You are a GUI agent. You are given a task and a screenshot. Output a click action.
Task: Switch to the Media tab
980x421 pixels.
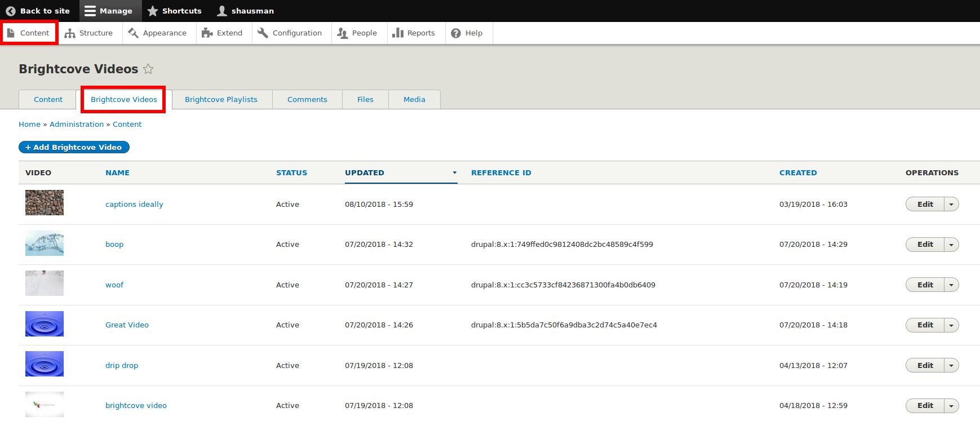coord(414,99)
